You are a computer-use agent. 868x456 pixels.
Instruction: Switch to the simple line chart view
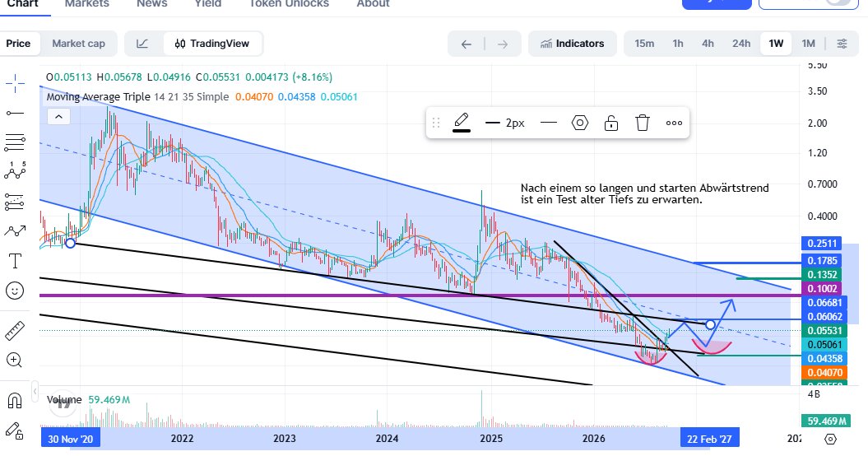click(142, 44)
